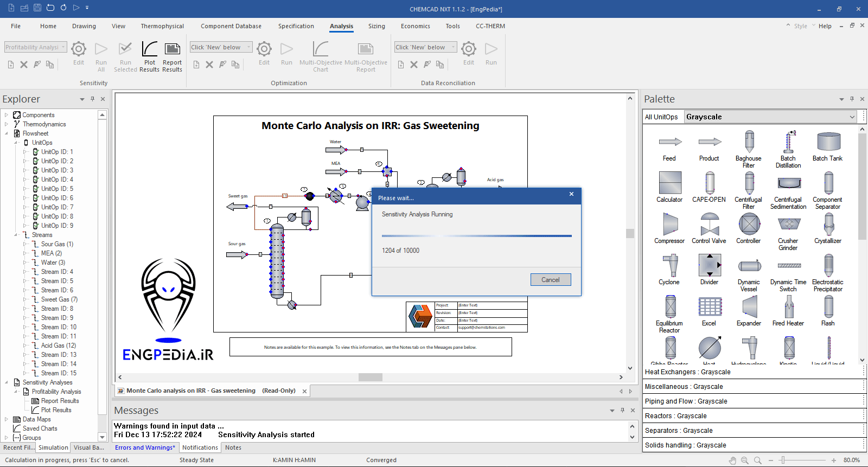This screenshot has height=467, width=868.
Task: Select the Notes messages tab
Action: [233, 447]
